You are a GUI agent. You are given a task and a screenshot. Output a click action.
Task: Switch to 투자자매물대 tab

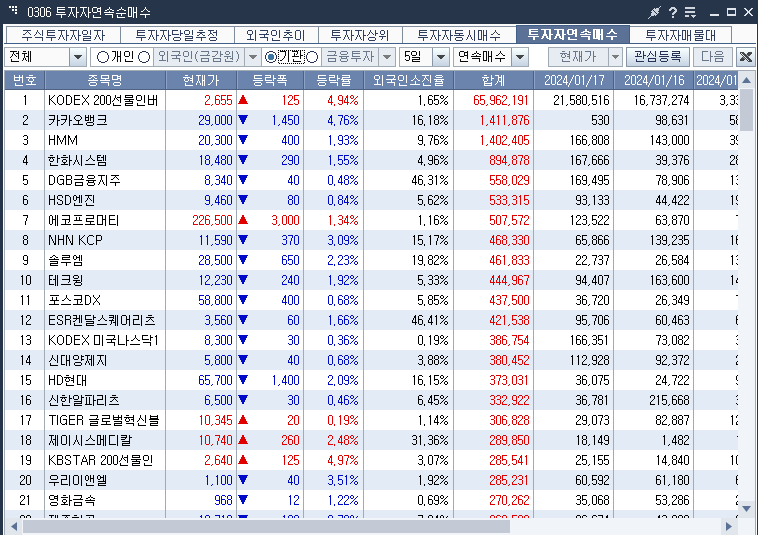tap(680, 35)
